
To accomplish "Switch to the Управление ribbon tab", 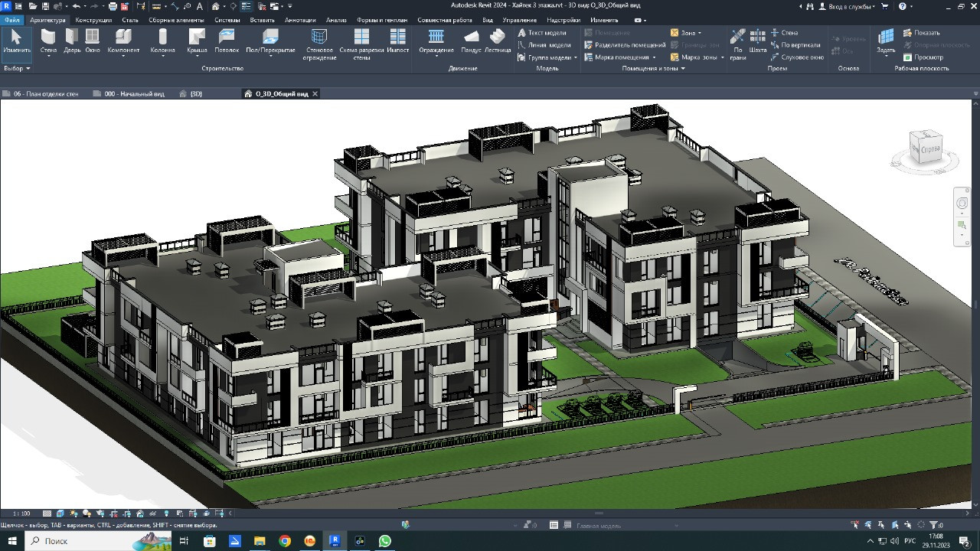I will [520, 20].
